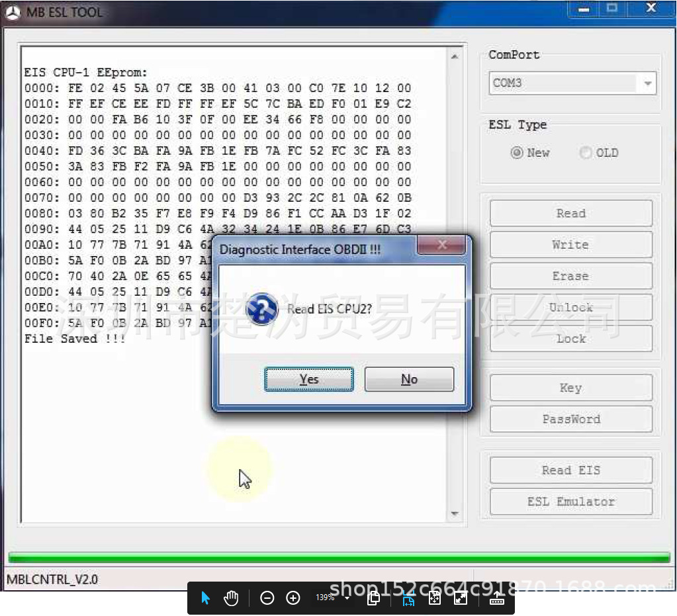Click Yes to read EIS CPU2
The image size is (677, 616).
pyautogui.click(x=309, y=379)
